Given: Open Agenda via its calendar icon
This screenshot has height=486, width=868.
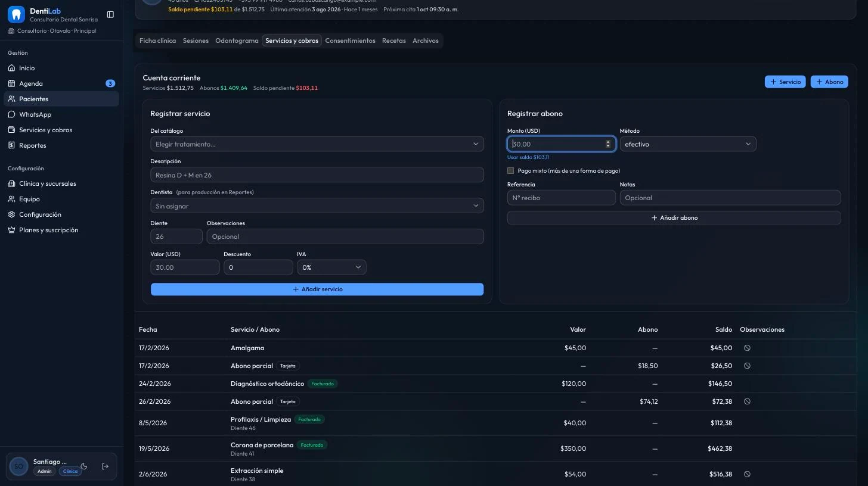Looking at the screenshot, I should tap(12, 83).
